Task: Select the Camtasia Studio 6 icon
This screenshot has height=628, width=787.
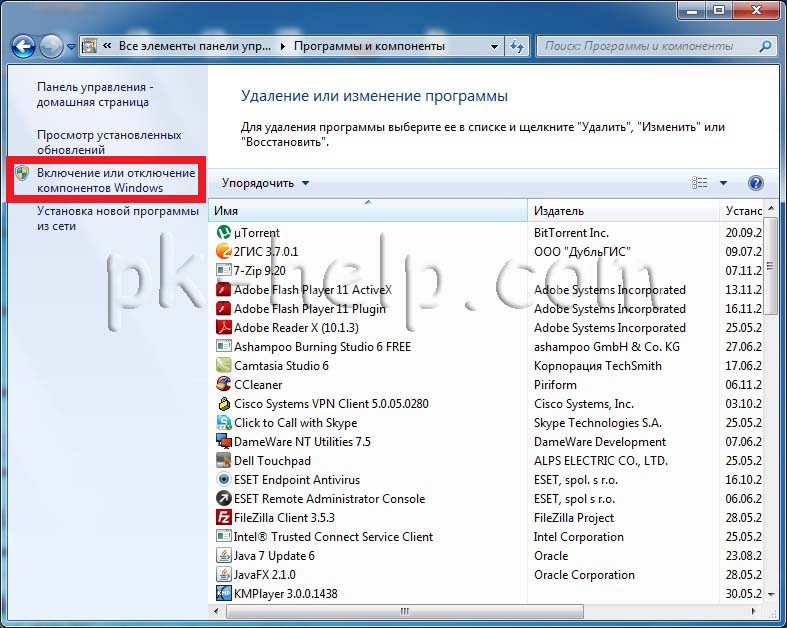Action: click(223, 365)
